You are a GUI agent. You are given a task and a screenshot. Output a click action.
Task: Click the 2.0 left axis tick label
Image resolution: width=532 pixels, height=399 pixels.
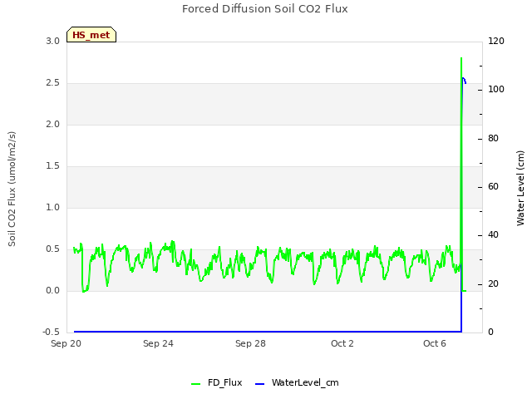click(53, 124)
